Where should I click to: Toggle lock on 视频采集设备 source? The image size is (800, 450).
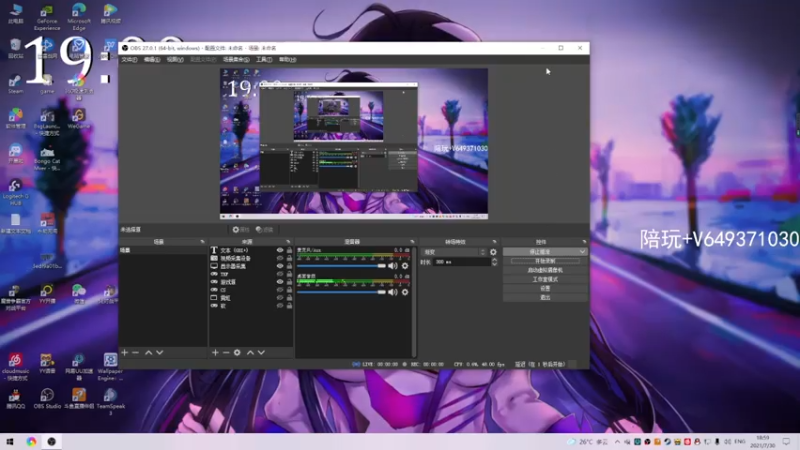[289, 258]
